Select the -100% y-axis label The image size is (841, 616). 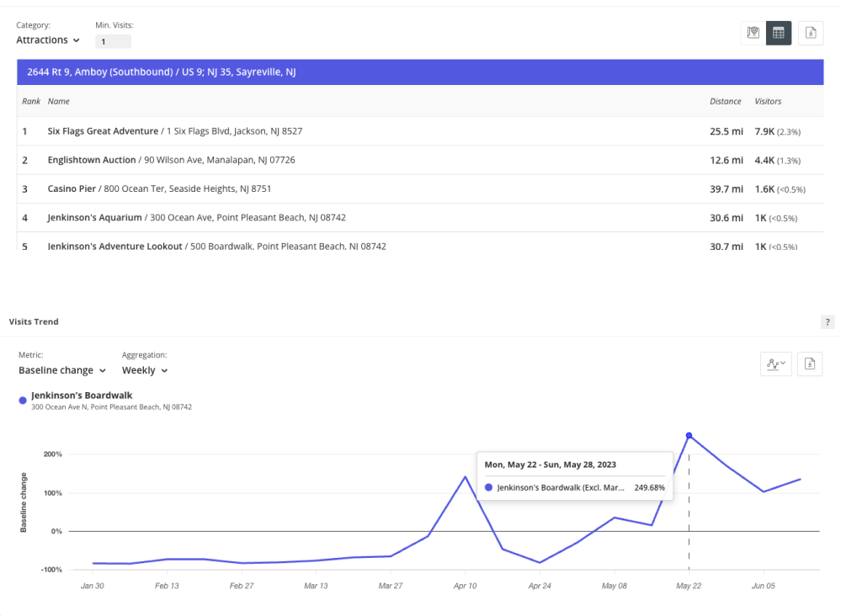[51, 570]
